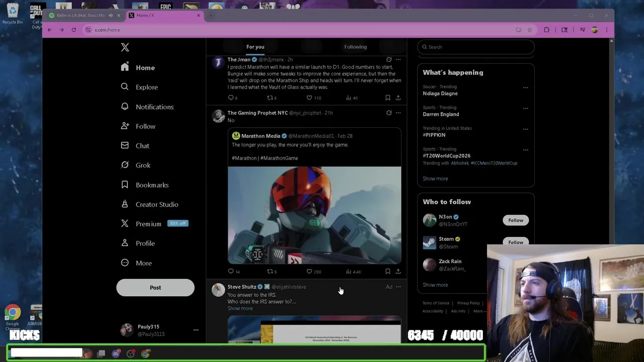
Task: Open Chrome from the taskbar
Action: point(145,354)
